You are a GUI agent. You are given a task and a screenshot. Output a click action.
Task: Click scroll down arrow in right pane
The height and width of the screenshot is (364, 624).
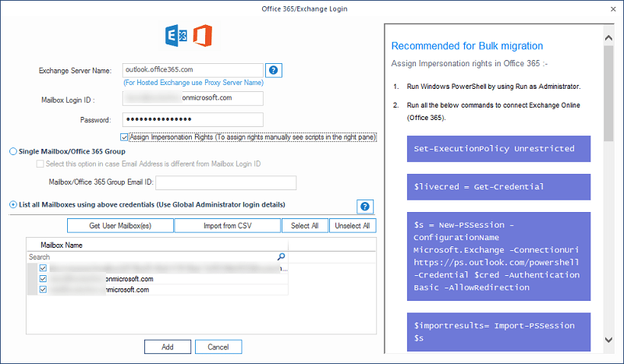608,340
